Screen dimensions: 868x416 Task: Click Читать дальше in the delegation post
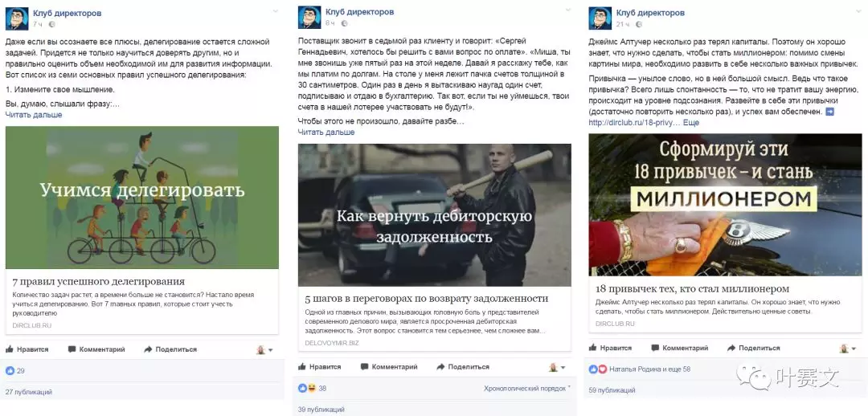tap(34, 115)
